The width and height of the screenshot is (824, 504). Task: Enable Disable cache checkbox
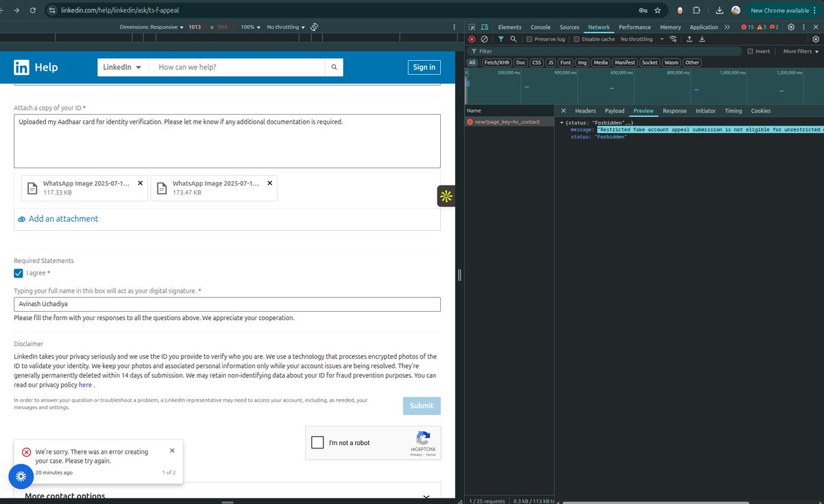point(577,39)
